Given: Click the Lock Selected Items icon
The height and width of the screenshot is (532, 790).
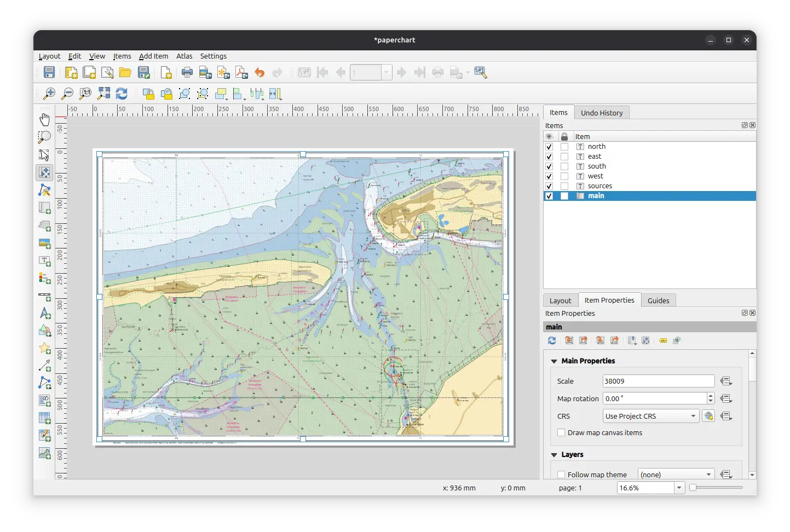Looking at the screenshot, I should click(148, 94).
